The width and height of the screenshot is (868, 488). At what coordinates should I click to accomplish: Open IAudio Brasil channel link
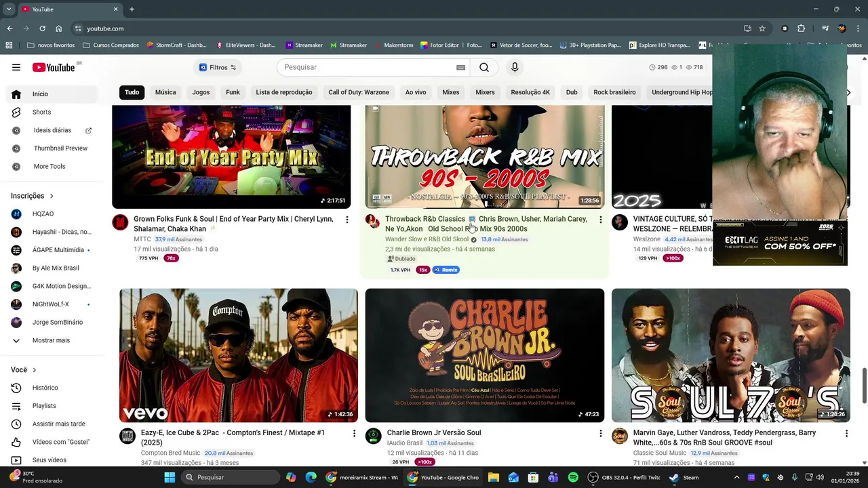(404, 443)
